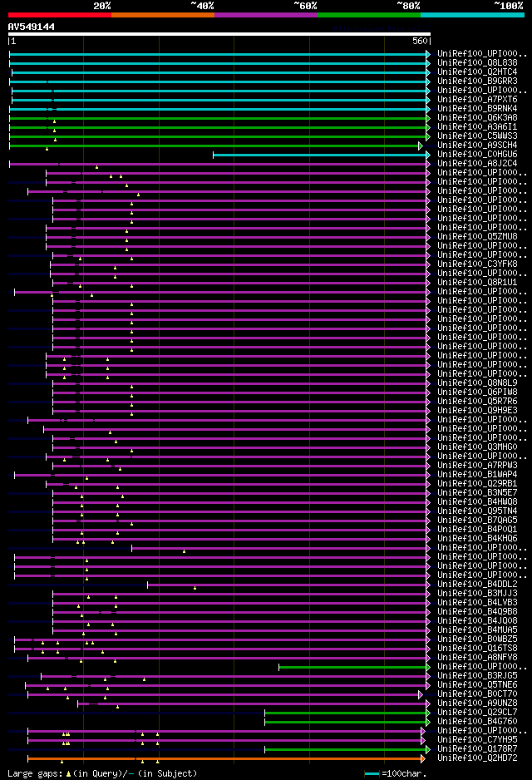Click the UniRef100_C0HGU6 label
Image resolution: width=532 pixels, height=780 pixels.
tap(477, 154)
